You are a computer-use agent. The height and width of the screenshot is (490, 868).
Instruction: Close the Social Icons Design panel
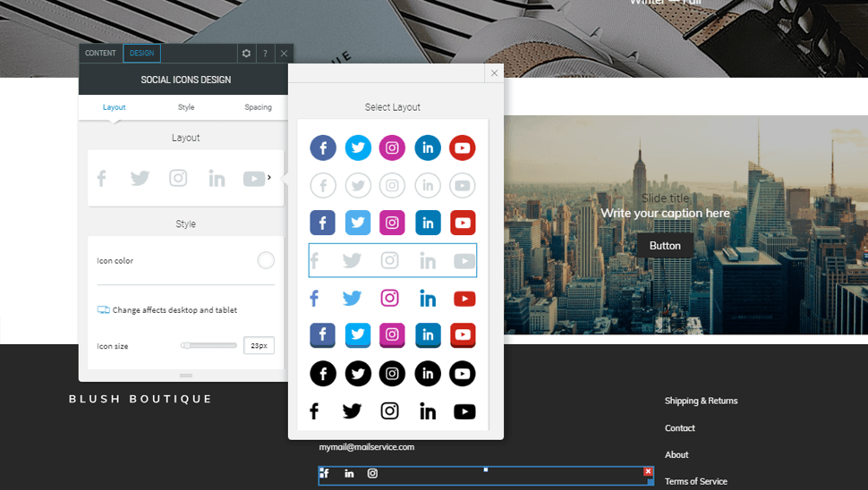[284, 53]
